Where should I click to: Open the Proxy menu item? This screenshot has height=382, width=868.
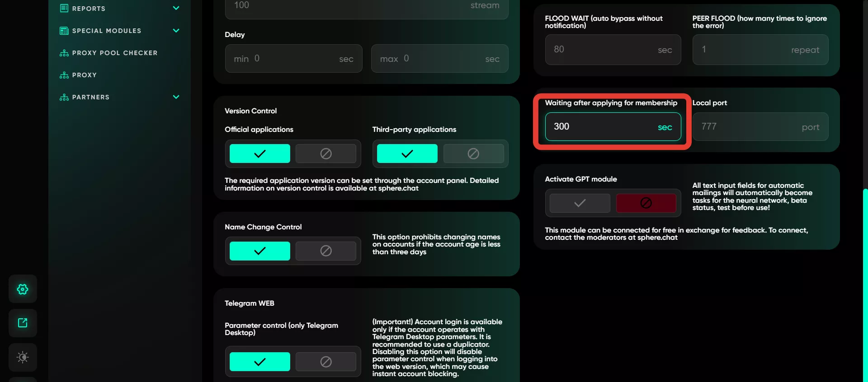[x=85, y=75]
